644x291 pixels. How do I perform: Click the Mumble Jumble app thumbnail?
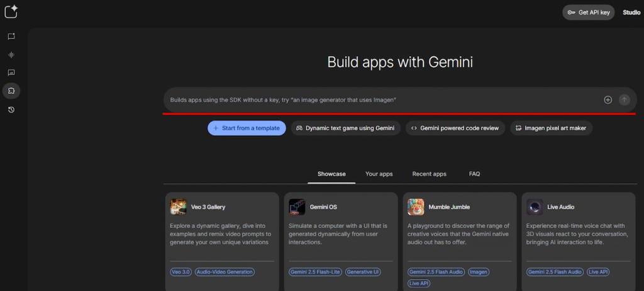pyautogui.click(x=416, y=207)
